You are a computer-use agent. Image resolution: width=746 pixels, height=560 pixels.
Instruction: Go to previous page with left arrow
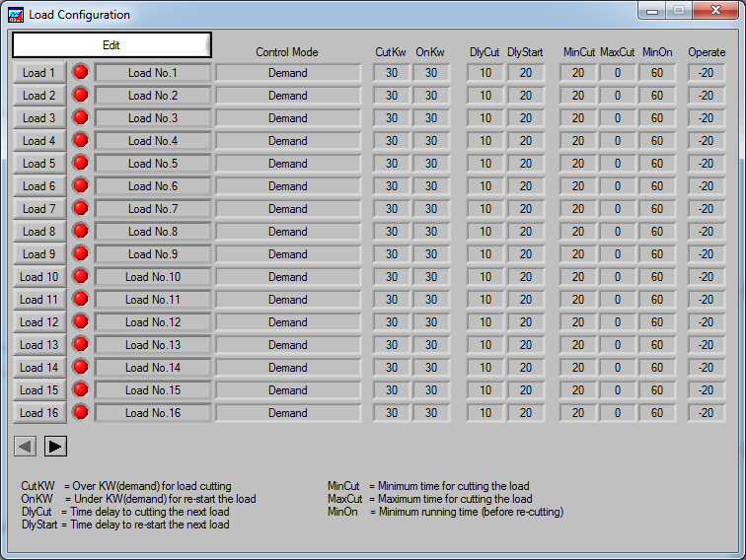26,447
